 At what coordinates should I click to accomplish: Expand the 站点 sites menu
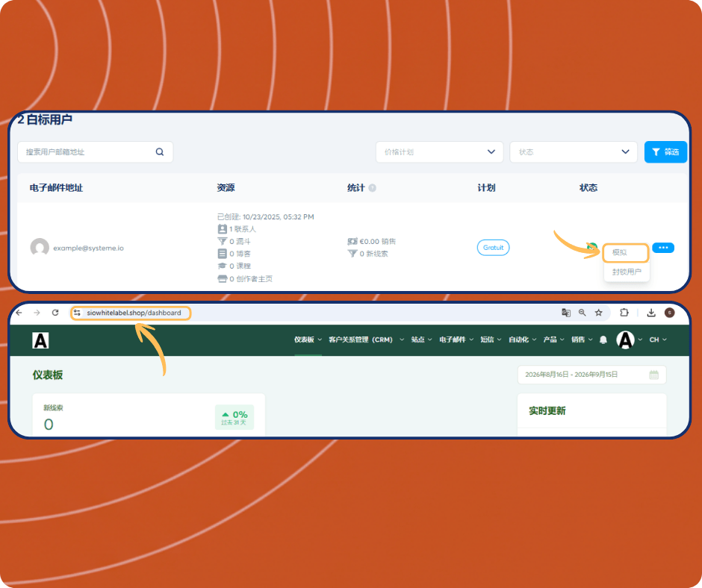[x=421, y=340]
